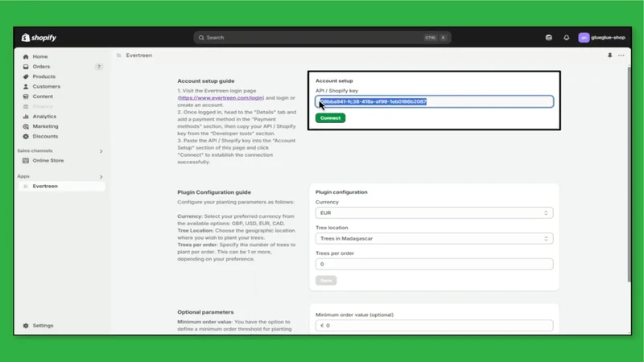Click the Discounts icon
The height and width of the screenshot is (362, 644).
coord(26,136)
